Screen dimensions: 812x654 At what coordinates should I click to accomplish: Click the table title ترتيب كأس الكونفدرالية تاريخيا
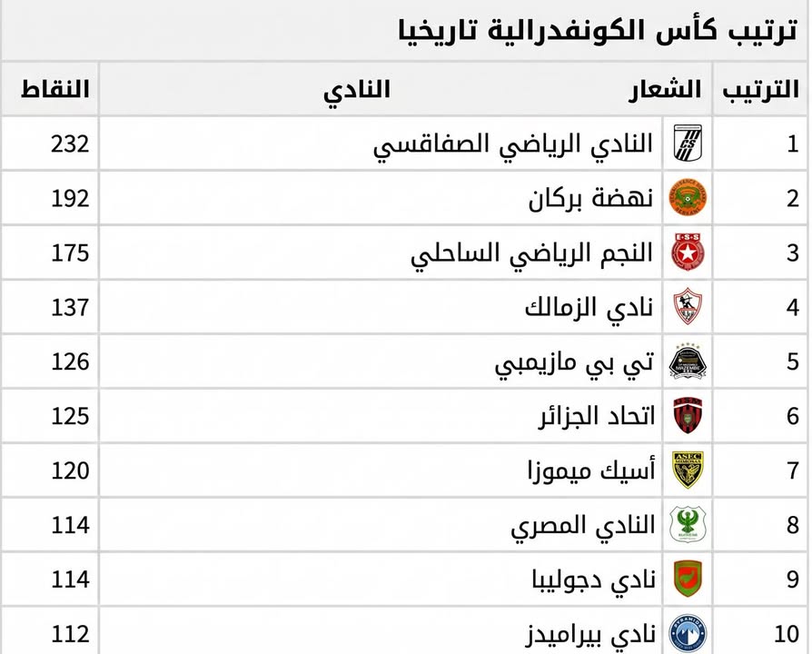tap(599, 31)
